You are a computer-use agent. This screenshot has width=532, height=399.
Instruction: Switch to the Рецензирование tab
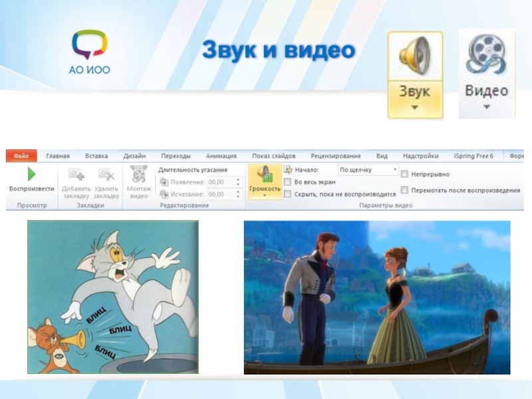(336, 156)
